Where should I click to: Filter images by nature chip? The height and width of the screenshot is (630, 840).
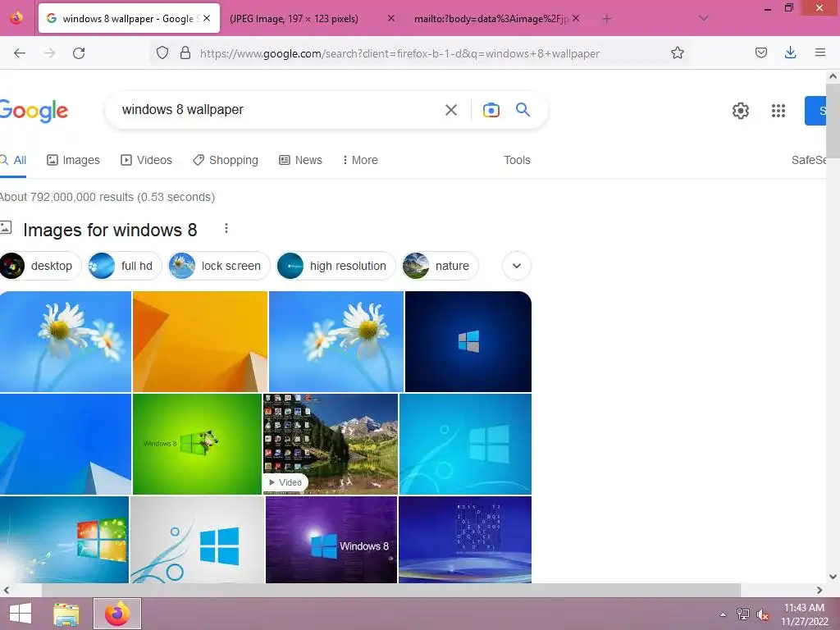tap(440, 266)
